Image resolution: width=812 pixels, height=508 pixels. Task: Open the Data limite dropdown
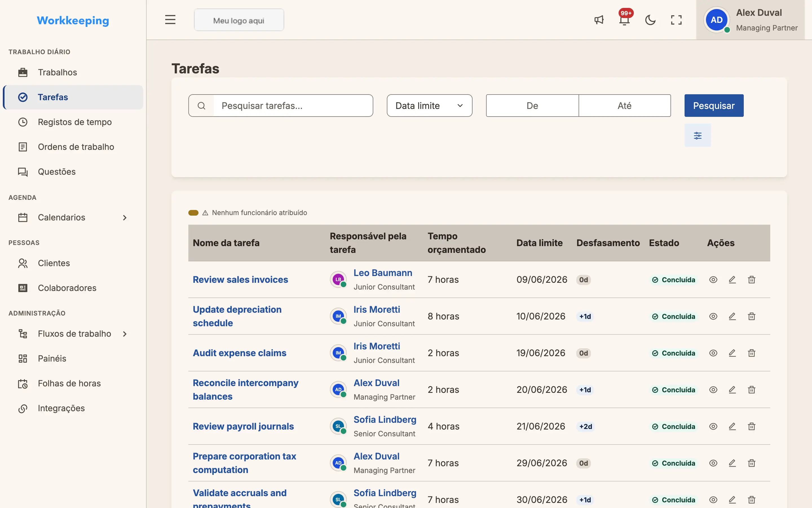(429, 106)
